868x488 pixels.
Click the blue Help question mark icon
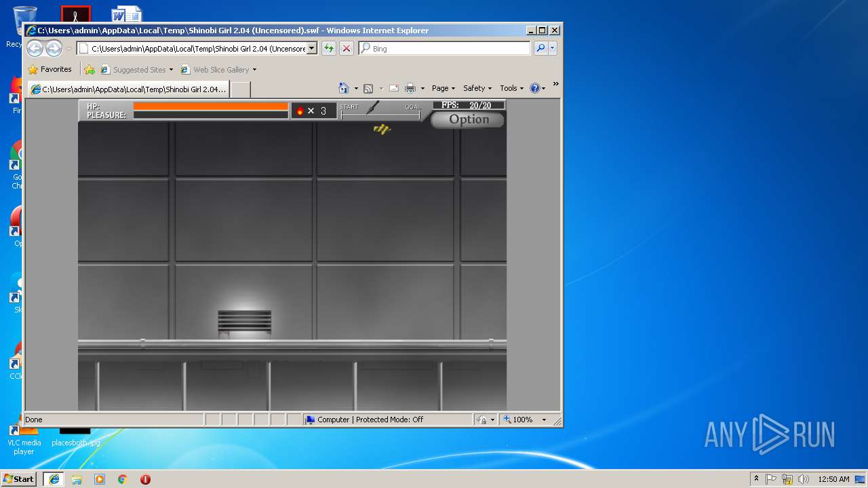point(535,88)
